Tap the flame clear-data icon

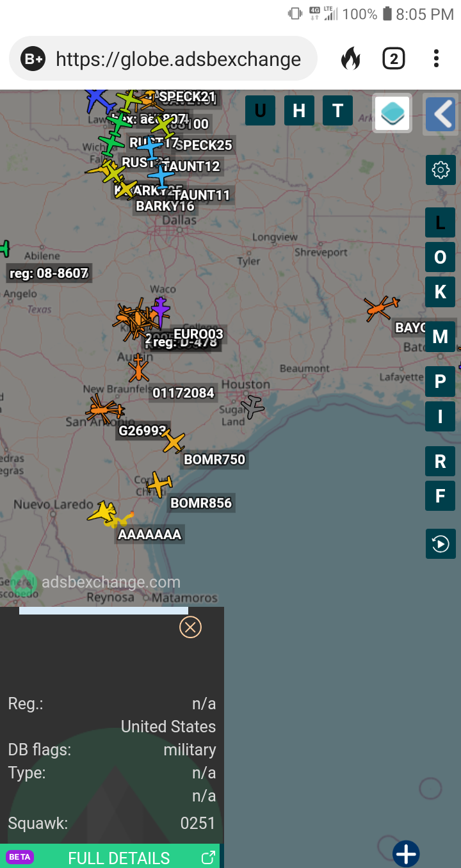(351, 59)
